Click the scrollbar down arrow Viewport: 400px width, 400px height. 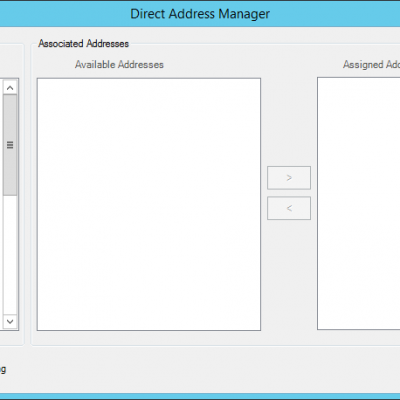tap(10, 321)
